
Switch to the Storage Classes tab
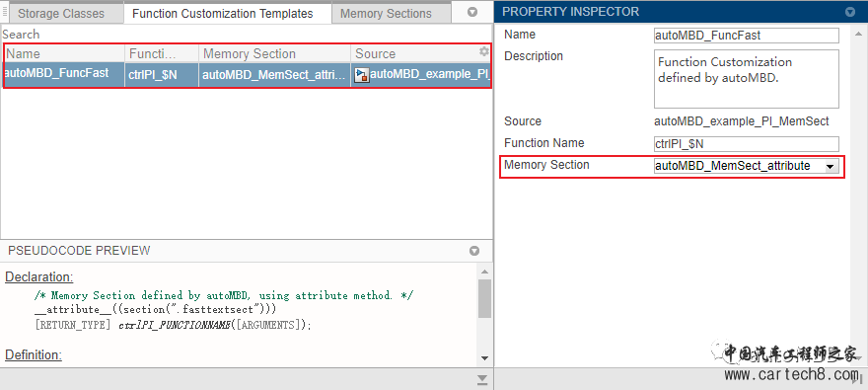[x=61, y=13]
